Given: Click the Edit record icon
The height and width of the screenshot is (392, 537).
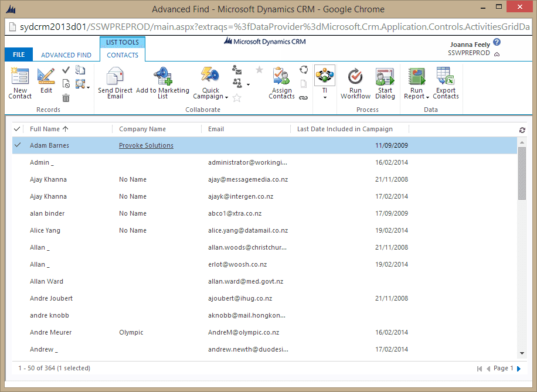Looking at the screenshot, I should tap(46, 76).
